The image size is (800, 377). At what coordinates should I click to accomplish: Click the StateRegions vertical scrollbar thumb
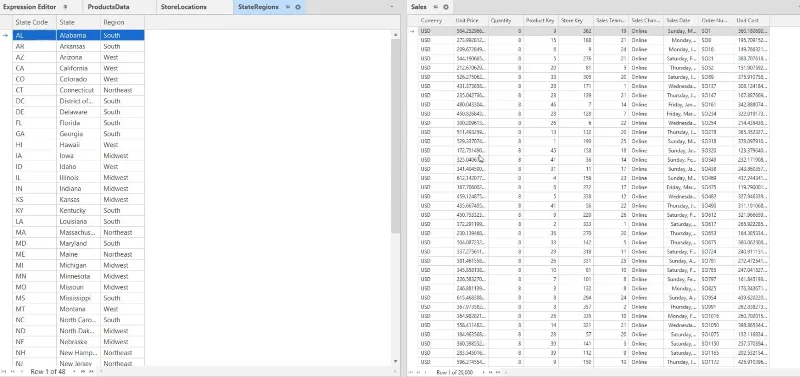coord(395,136)
